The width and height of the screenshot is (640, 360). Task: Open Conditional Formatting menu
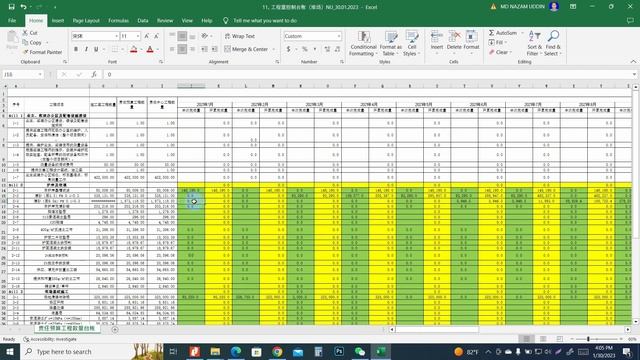point(363,43)
